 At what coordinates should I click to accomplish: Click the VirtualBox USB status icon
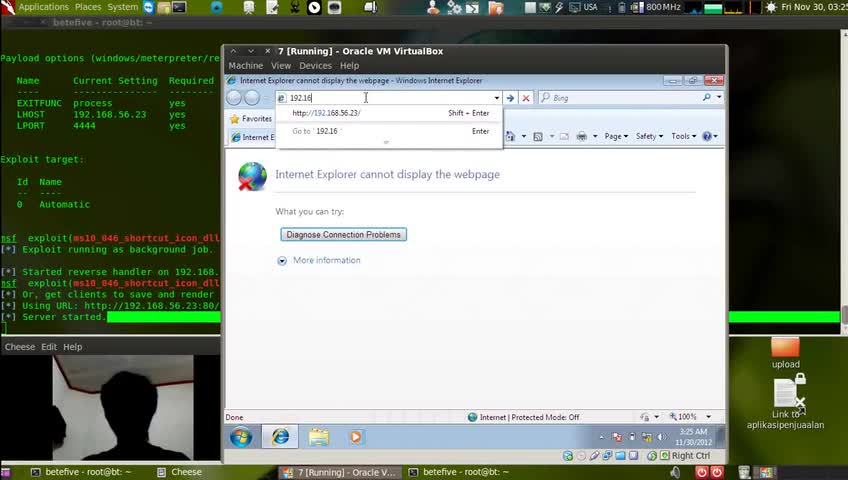tap(594, 456)
